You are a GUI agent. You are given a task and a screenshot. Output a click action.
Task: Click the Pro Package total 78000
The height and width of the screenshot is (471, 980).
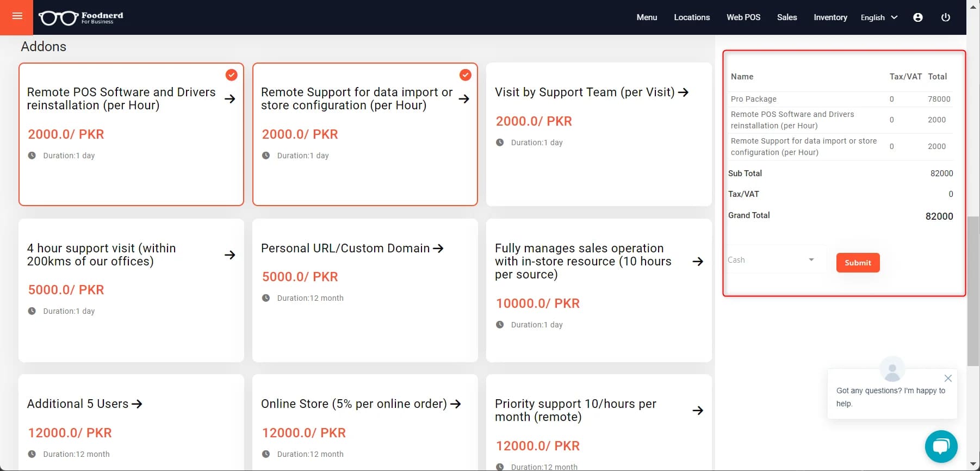point(939,99)
